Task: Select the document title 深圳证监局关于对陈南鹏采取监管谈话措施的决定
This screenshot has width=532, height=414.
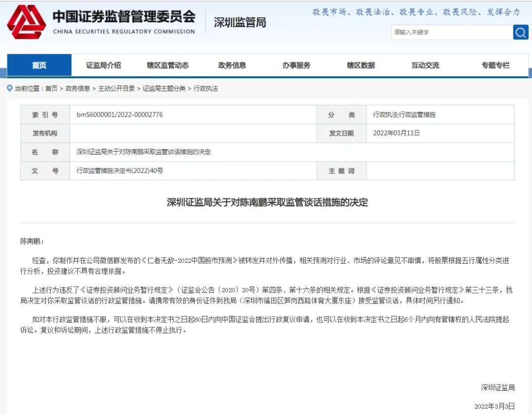Action: click(x=266, y=202)
